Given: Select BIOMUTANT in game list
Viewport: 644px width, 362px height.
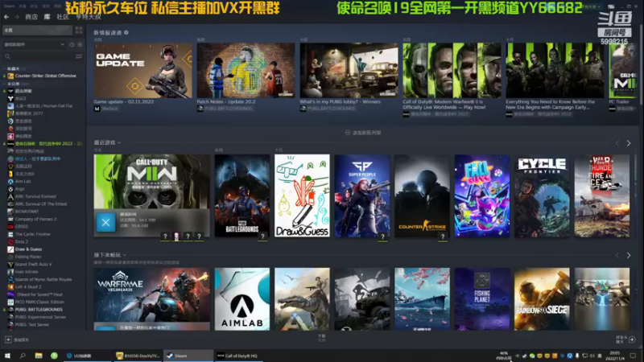Looking at the screenshot, I should tap(27, 212).
